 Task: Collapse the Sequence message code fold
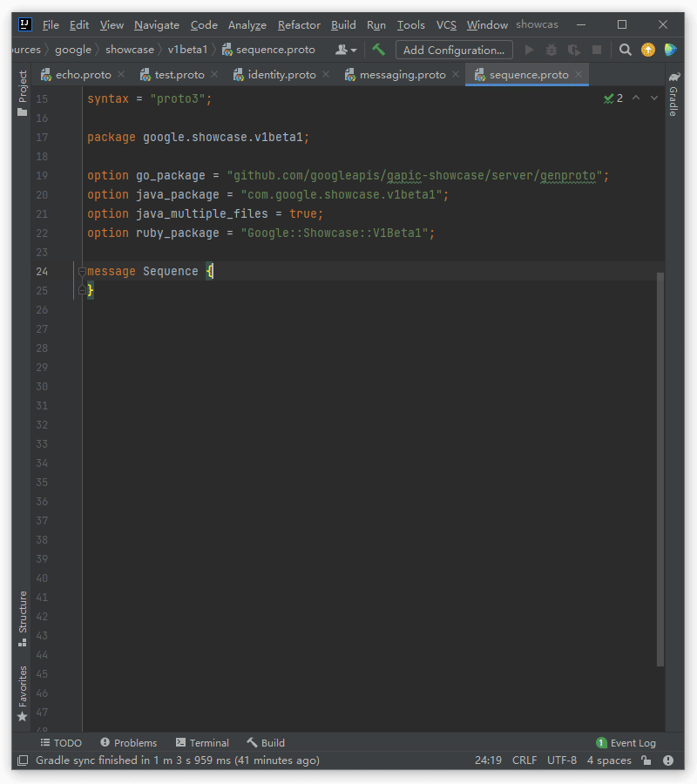[x=82, y=272]
